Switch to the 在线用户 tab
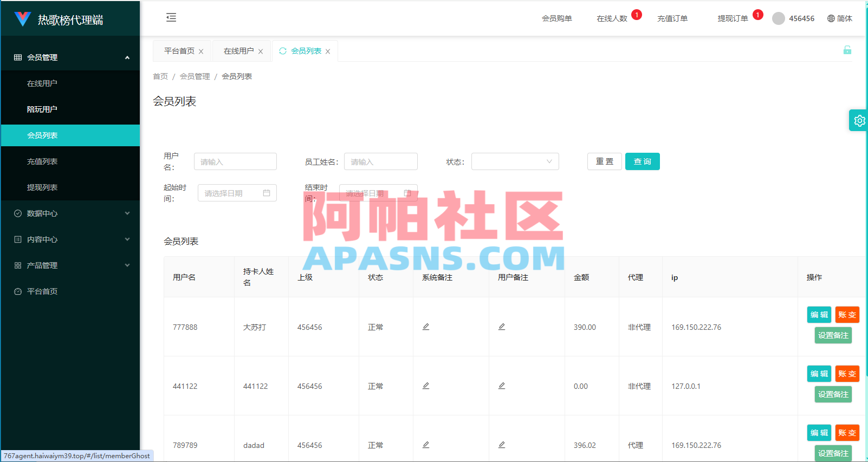The width and height of the screenshot is (868, 462). 239,51
